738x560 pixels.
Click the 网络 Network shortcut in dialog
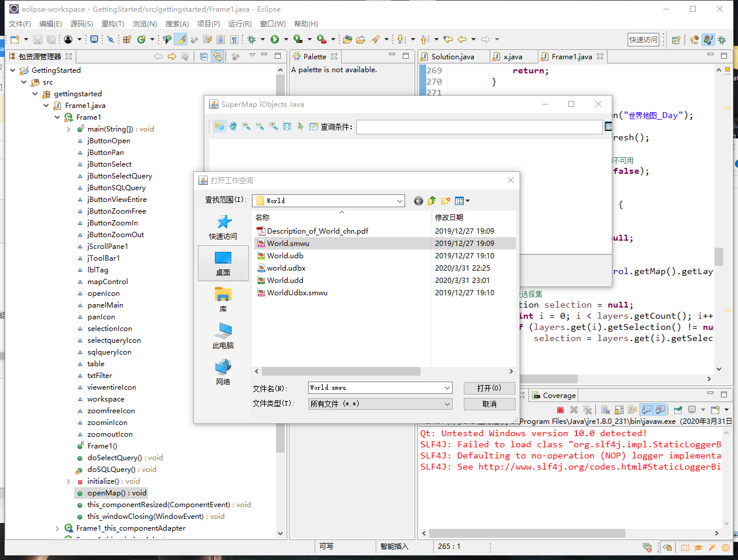(223, 373)
